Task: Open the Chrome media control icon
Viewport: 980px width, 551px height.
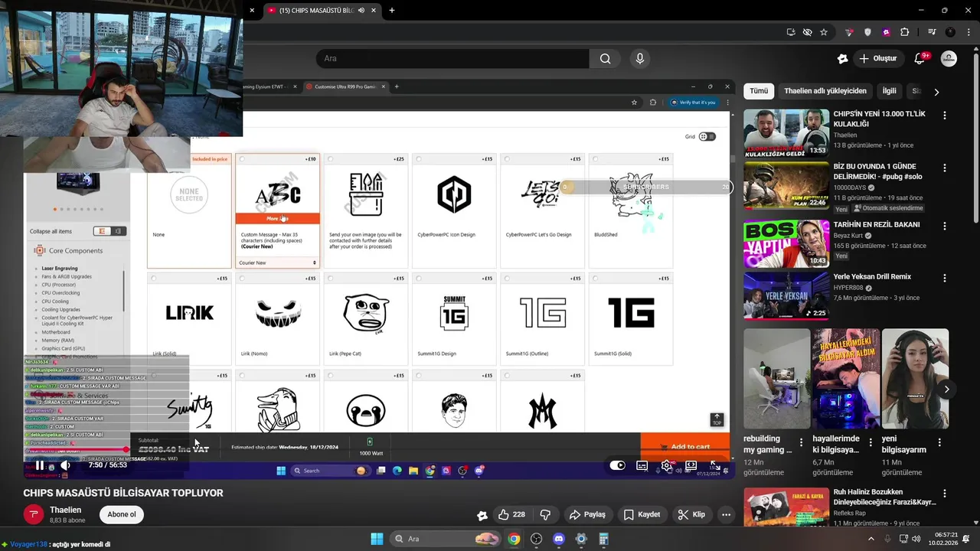Action: coord(932,32)
